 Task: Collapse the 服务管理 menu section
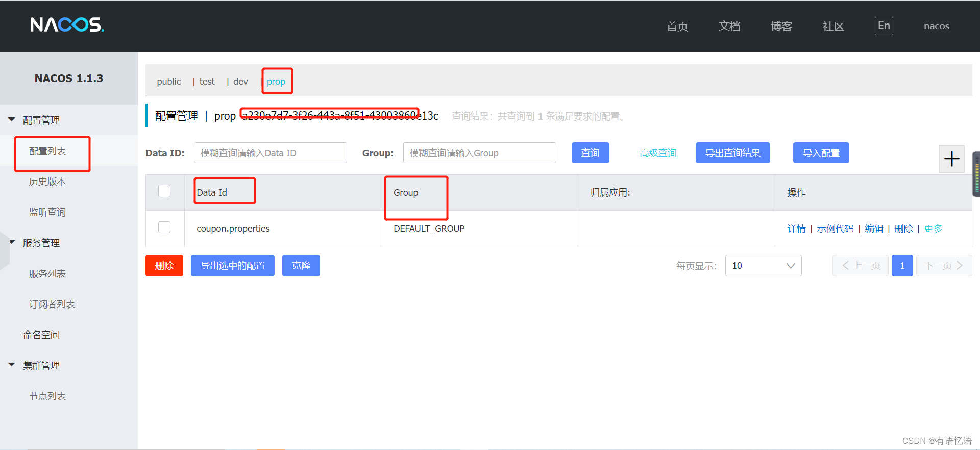[12, 242]
